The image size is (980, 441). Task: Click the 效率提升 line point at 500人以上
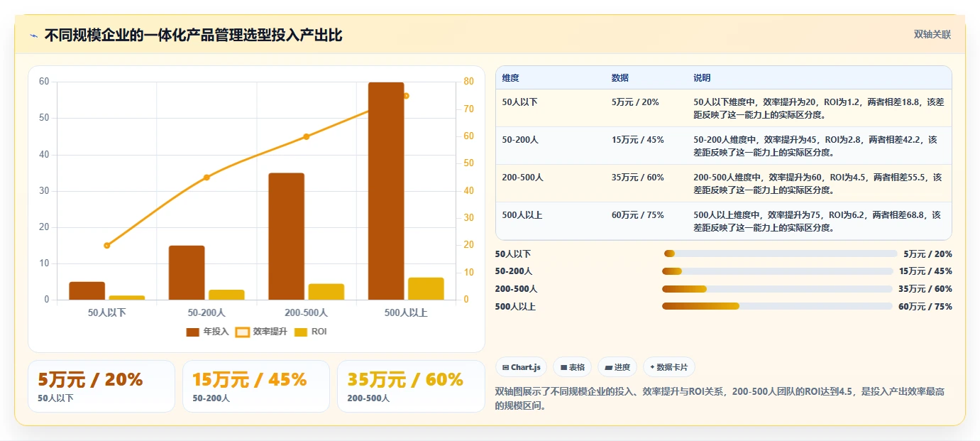[406, 96]
